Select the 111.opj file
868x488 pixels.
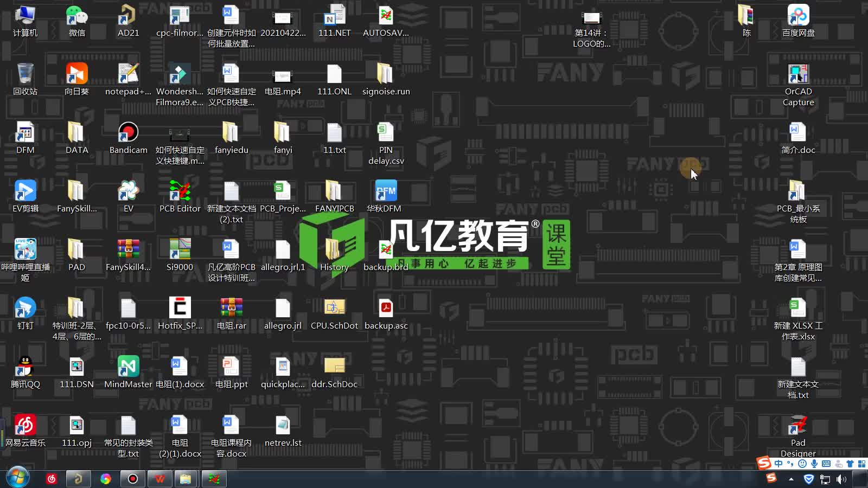pos(76,431)
